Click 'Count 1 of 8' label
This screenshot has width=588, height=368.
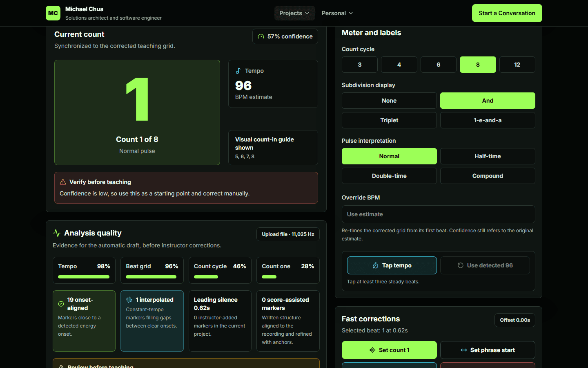tap(137, 139)
